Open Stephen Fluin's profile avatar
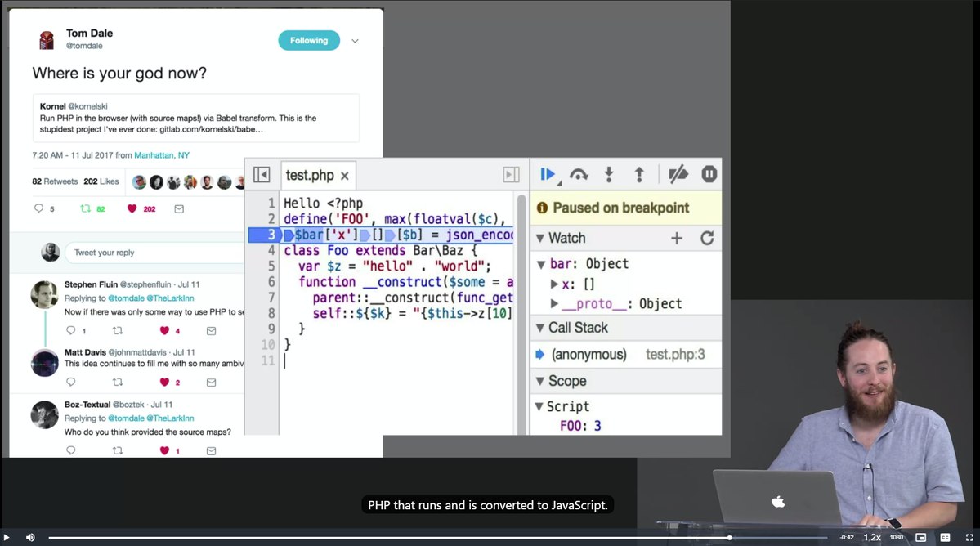Viewport: 980px width, 546px height. click(x=44, y=295)
